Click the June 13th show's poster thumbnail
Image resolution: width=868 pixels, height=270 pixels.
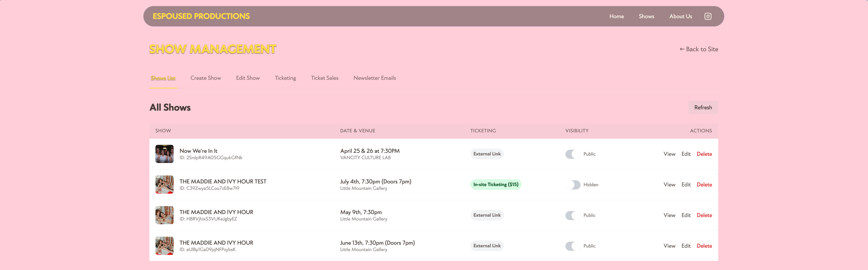click(164, 246)
